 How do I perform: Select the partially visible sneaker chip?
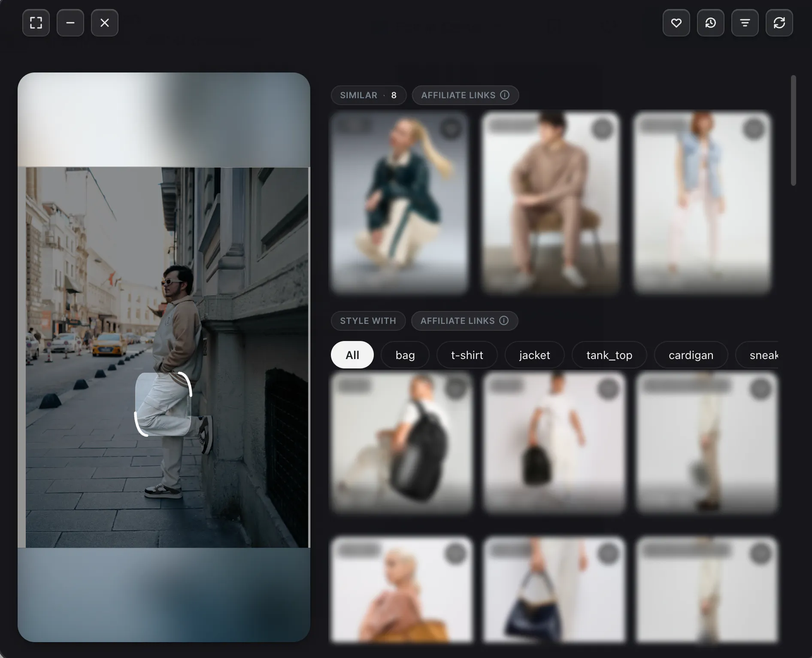pyautogui.click(x=757, y=355)
